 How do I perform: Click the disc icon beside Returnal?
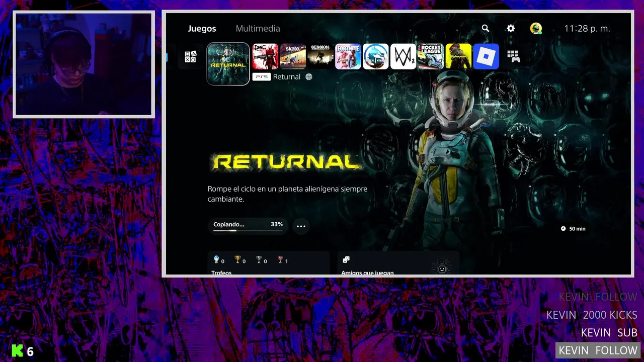tap(309, 77)
